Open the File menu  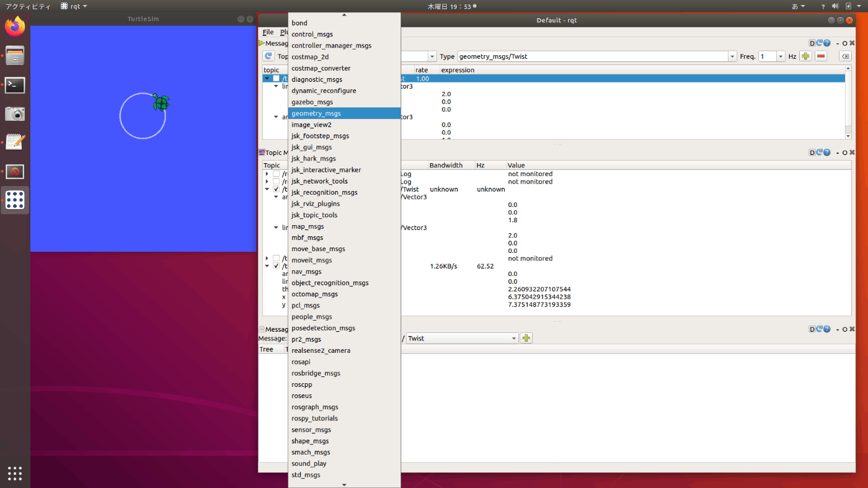click(268, 32)
